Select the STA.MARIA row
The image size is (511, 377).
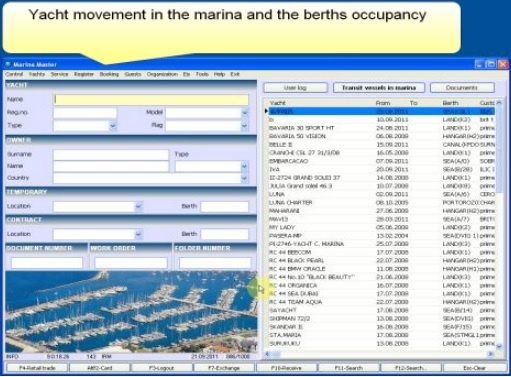click(x=382, y=335)
